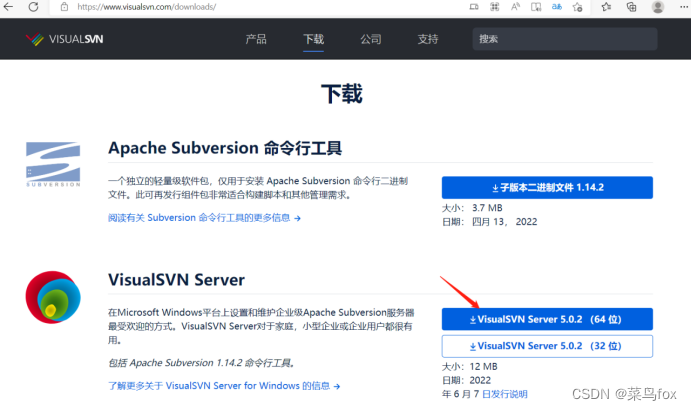Click text 大小: 3.7 MB

[x=472, y=208]
